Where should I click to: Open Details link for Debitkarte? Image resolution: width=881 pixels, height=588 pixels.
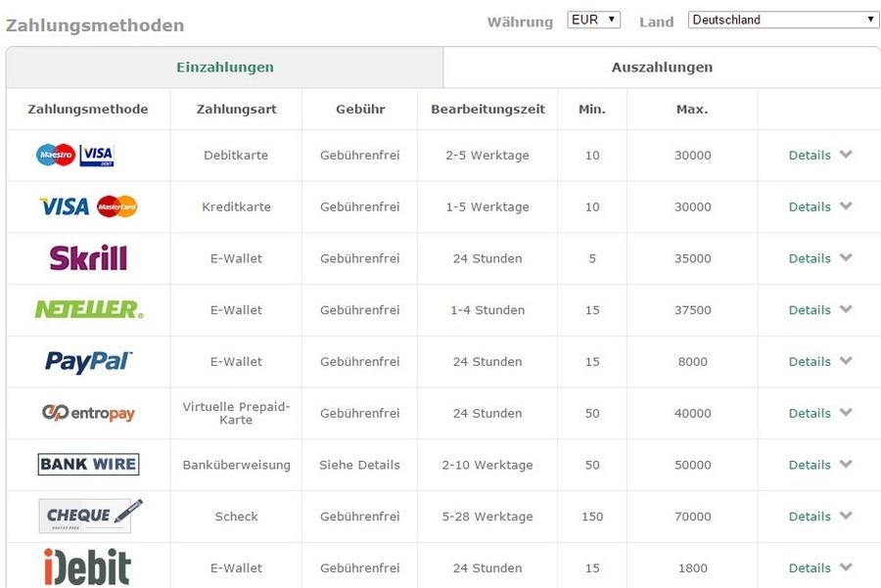pos(810,155)
